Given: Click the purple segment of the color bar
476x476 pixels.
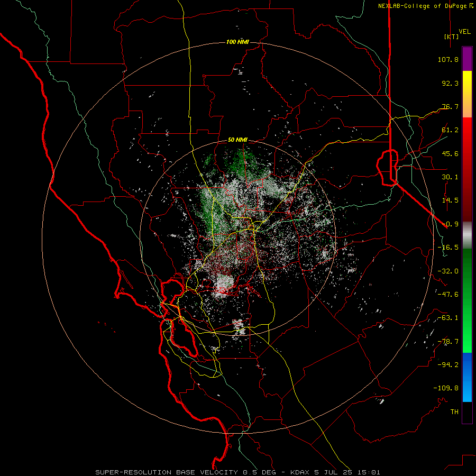Looking at the screenshot, I should click(467, 59).
